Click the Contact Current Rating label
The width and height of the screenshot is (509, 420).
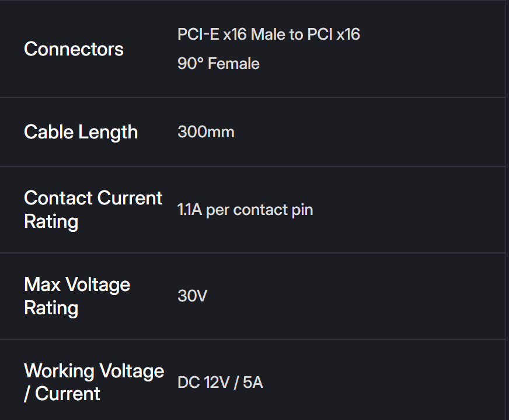tap(93, 210)
